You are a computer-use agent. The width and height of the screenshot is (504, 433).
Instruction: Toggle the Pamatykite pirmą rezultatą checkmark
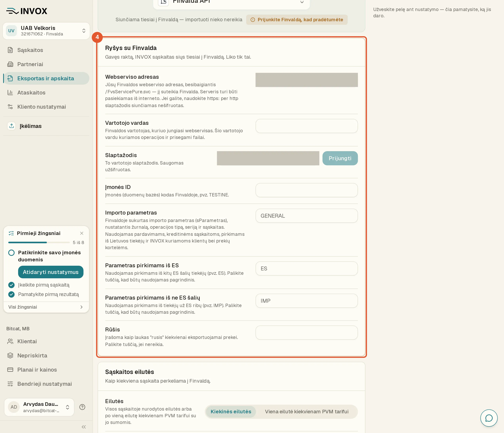click(x=11, y=294)
